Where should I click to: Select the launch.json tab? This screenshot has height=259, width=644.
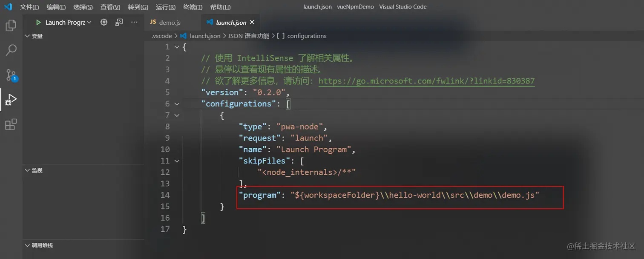point(231,22)
